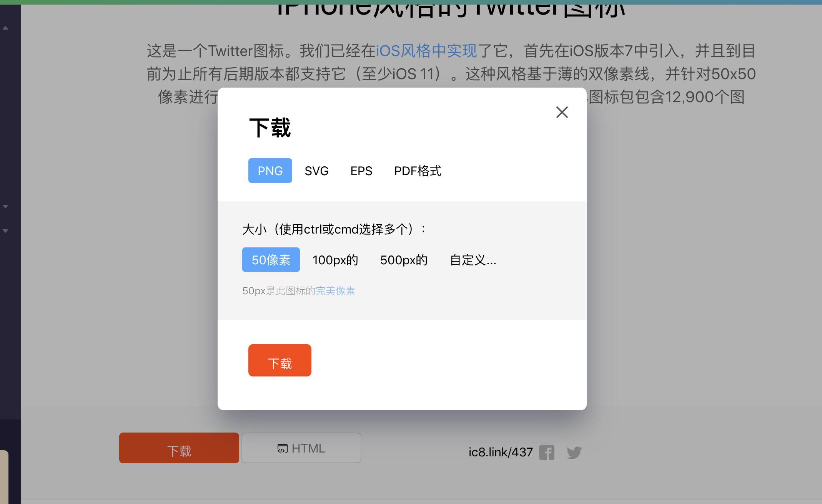Close the download dialog with the X
822x504 pixels.
point(562,112)
